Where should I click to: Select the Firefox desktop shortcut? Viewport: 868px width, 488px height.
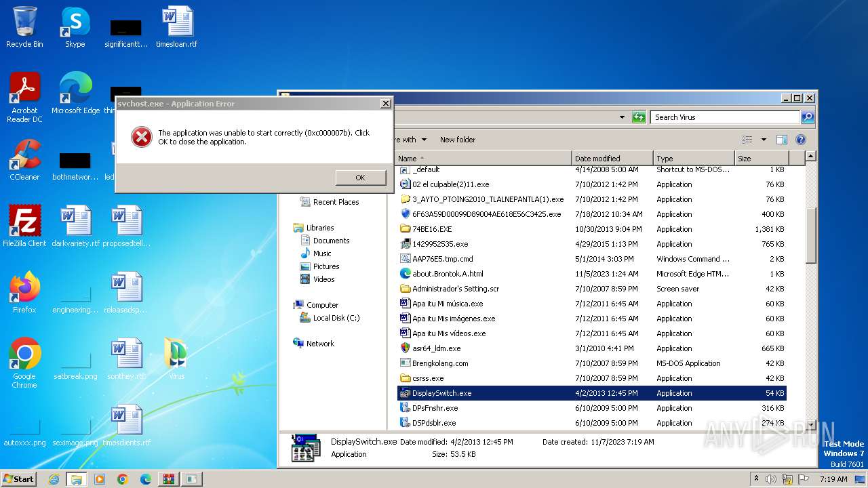[24, 293]
